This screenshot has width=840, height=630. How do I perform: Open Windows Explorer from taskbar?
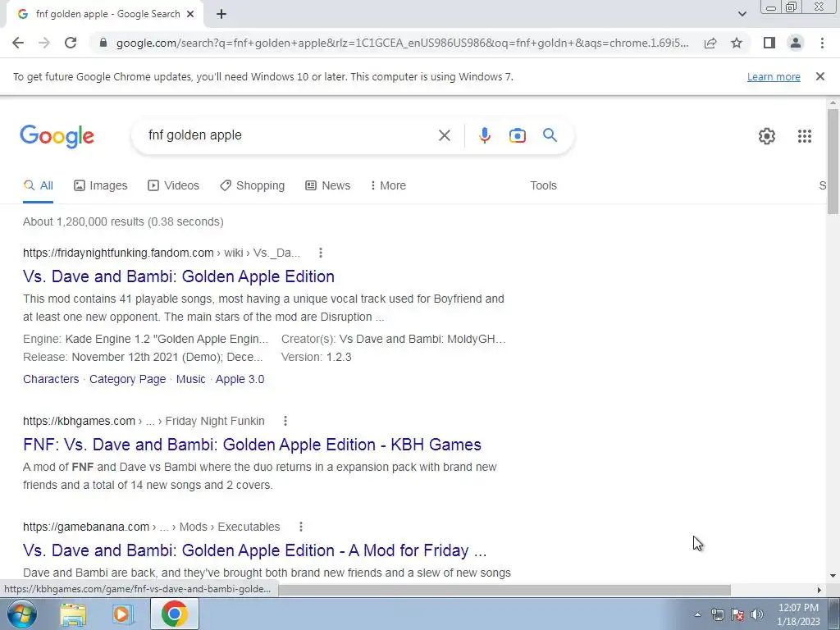coord(73,614)
